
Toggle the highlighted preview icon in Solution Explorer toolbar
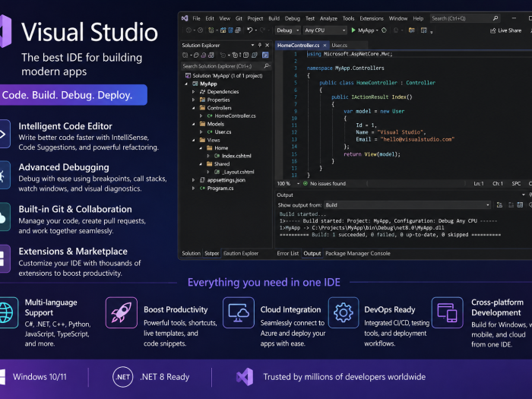(265, 55)
